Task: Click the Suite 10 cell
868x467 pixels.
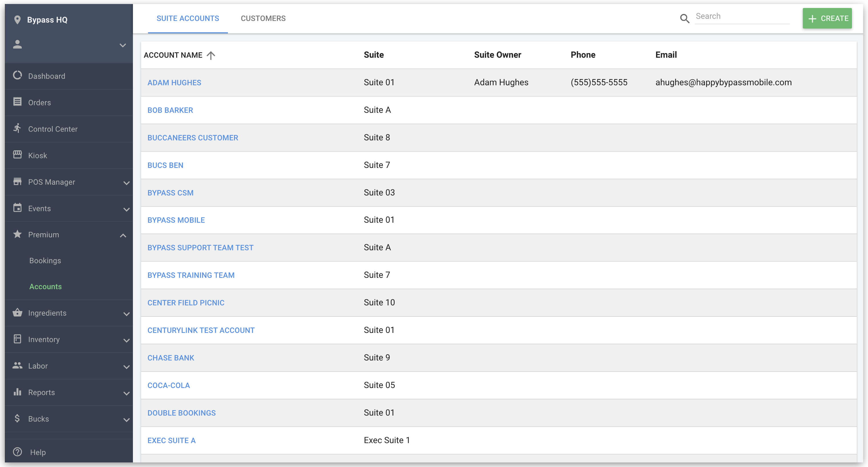Action: click(379, 303)
